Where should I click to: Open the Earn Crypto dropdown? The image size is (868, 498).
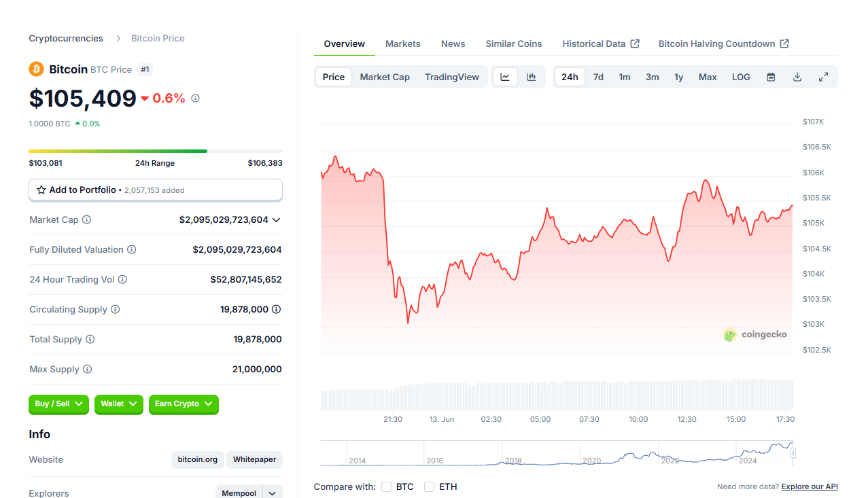click(184, 404)
